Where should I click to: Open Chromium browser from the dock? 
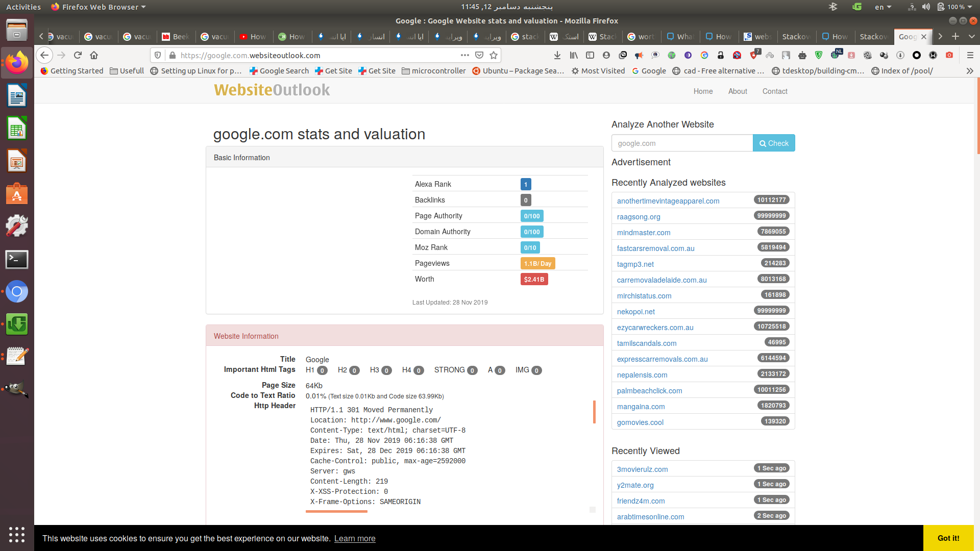[x=17, y=292]
